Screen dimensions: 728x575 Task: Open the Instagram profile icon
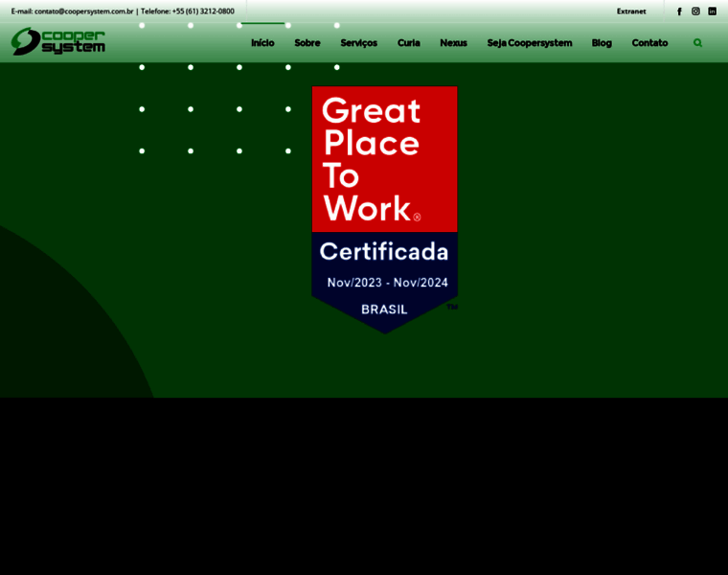(x=695, y=11)
